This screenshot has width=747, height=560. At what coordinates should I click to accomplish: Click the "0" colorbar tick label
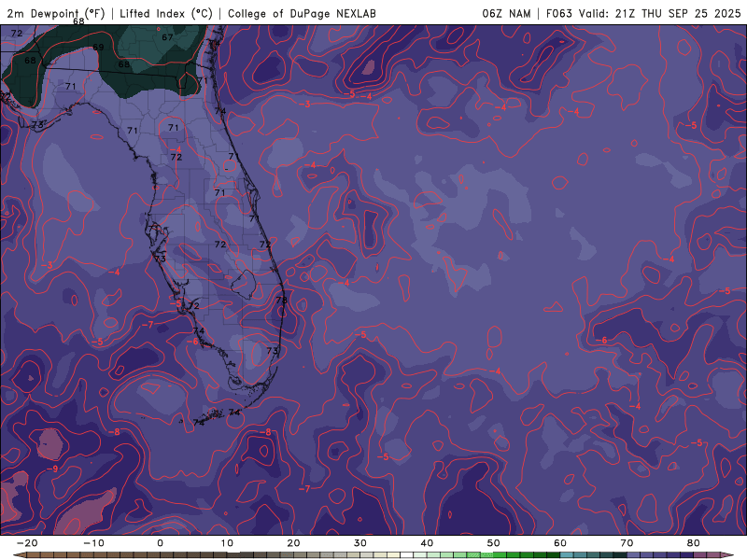[x=160, y=543]
